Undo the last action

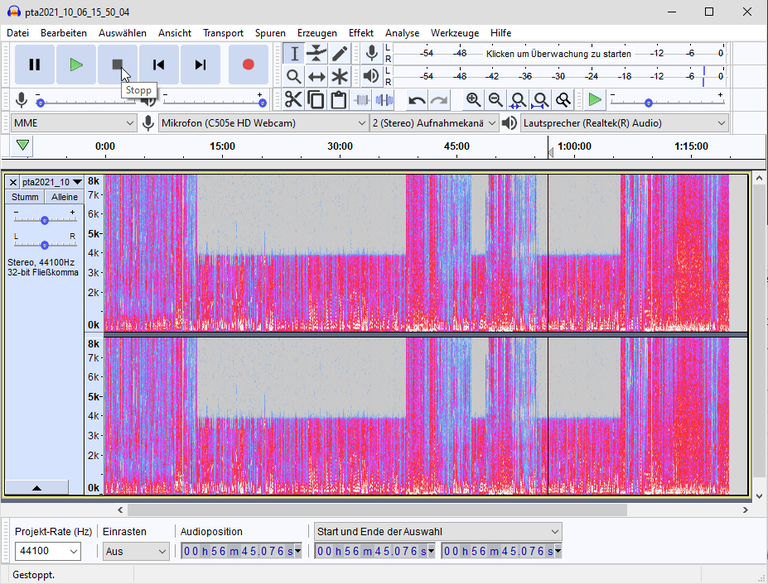(x=417, y=100)
